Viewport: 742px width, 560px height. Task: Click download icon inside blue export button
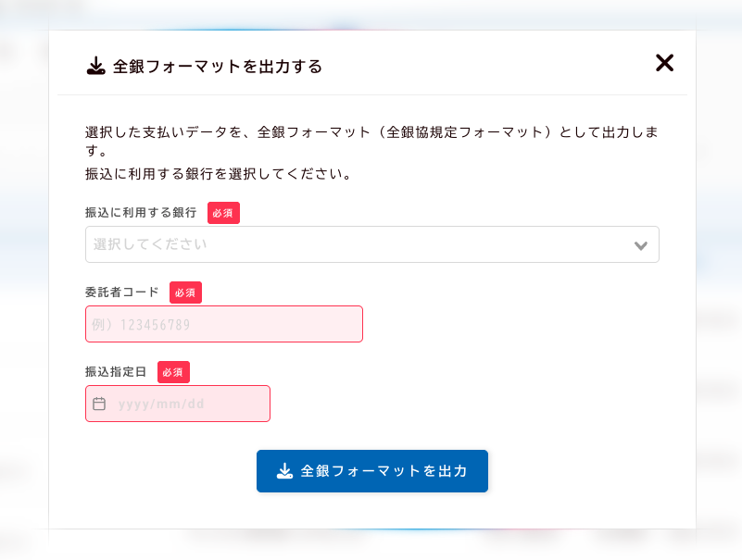[284, 471]
